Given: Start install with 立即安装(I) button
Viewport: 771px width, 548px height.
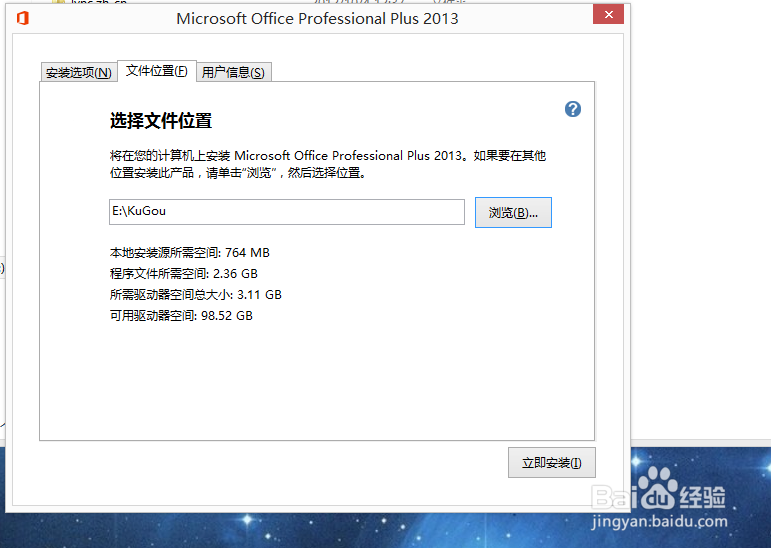Looking at the screenshot, I should point(552,462).
